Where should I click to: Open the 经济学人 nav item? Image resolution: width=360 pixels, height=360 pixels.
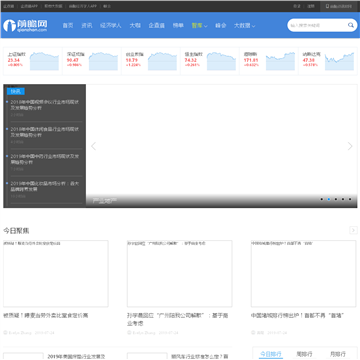(111, 25)
